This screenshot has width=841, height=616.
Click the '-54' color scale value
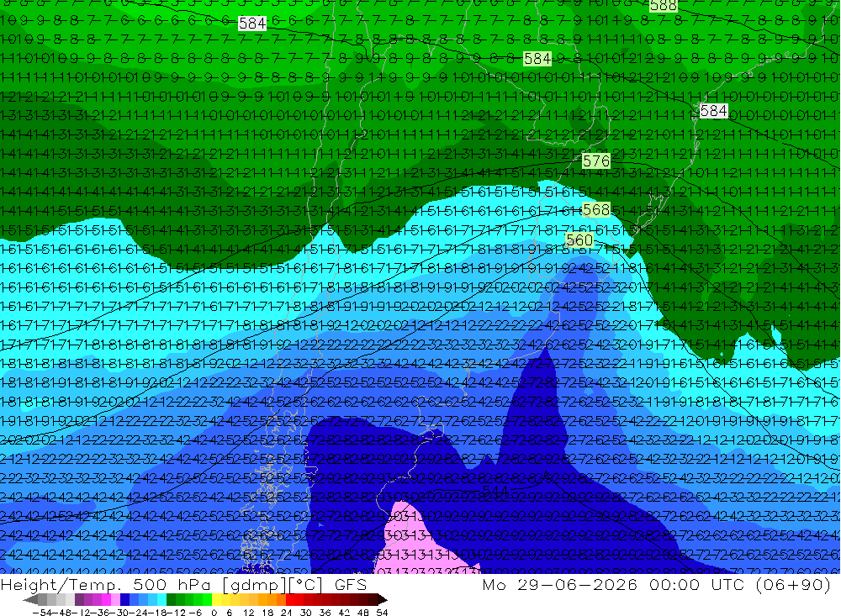(42, 613)
